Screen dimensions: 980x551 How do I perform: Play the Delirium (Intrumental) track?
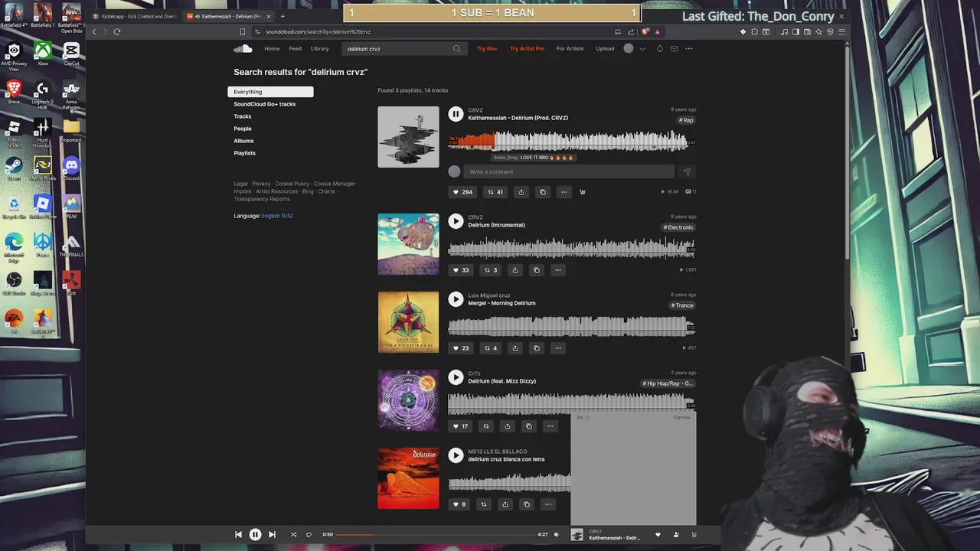coord(456,221)
